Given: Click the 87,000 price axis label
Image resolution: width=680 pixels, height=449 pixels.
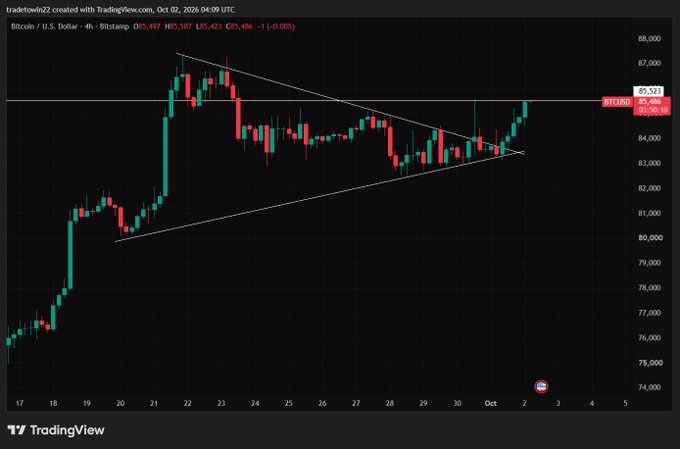Looking at the screenshot, I should (649, 63).
